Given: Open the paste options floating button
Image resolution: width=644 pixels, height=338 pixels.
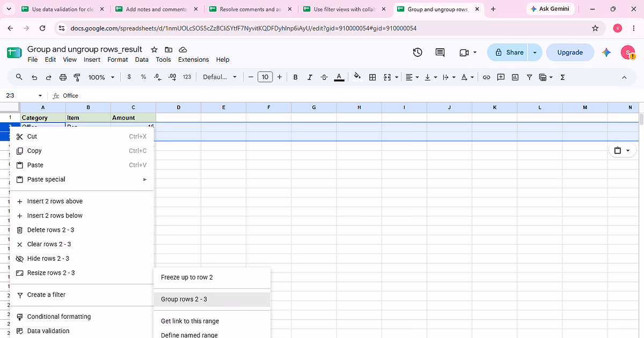Looking at the screenshot, I should [623, 151].
